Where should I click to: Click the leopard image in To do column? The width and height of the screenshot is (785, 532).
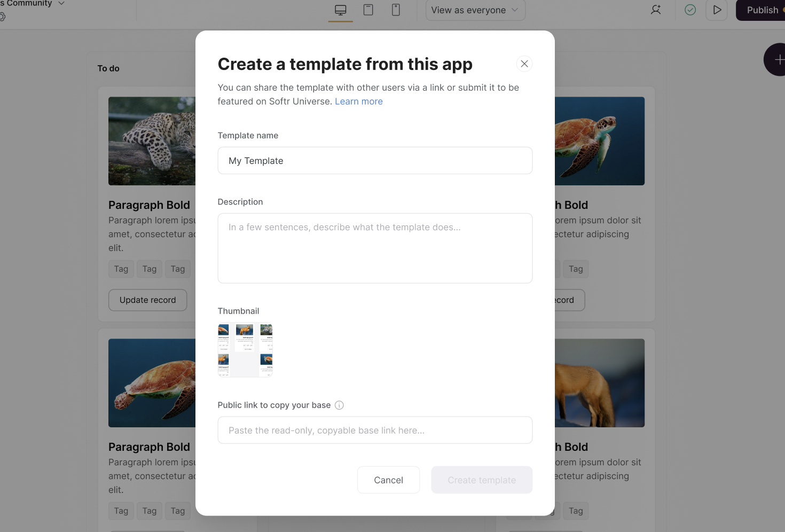click(x=152, y=141)
